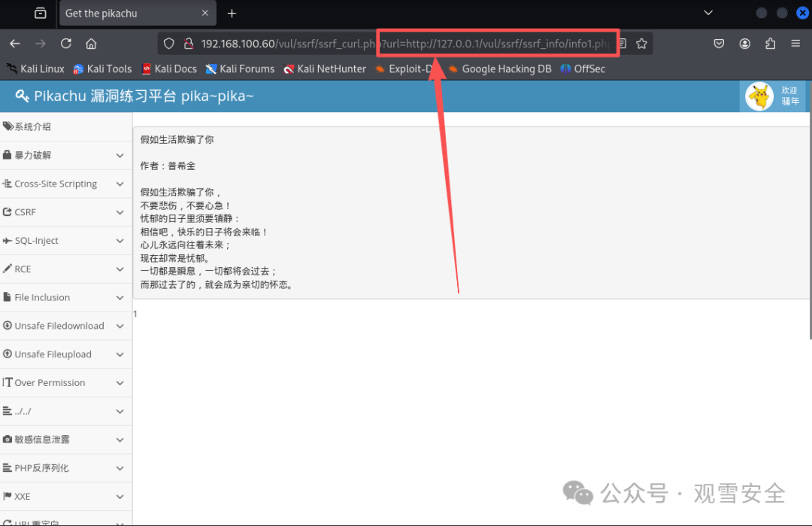Open the Pocket save icon
The image size is (812, 526).
tap(719, 44)
